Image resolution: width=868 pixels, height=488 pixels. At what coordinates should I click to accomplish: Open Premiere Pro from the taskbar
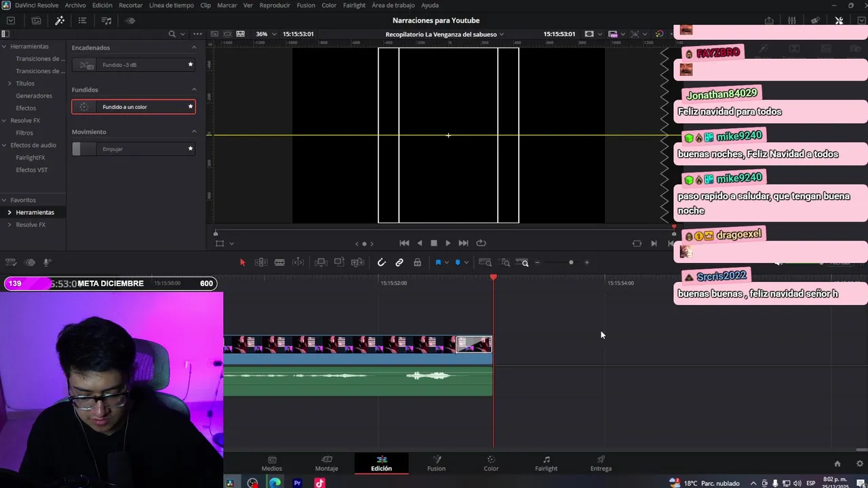(297, 483)
